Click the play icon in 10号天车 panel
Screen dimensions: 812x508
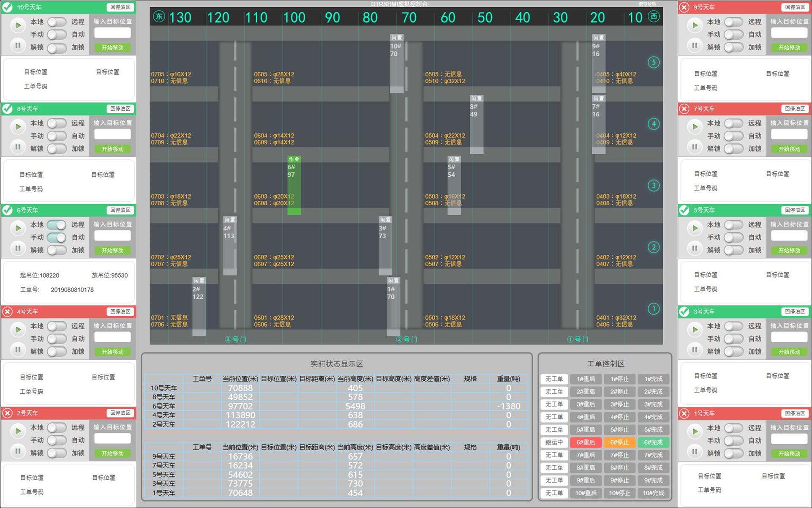click(x=18, y=25)
